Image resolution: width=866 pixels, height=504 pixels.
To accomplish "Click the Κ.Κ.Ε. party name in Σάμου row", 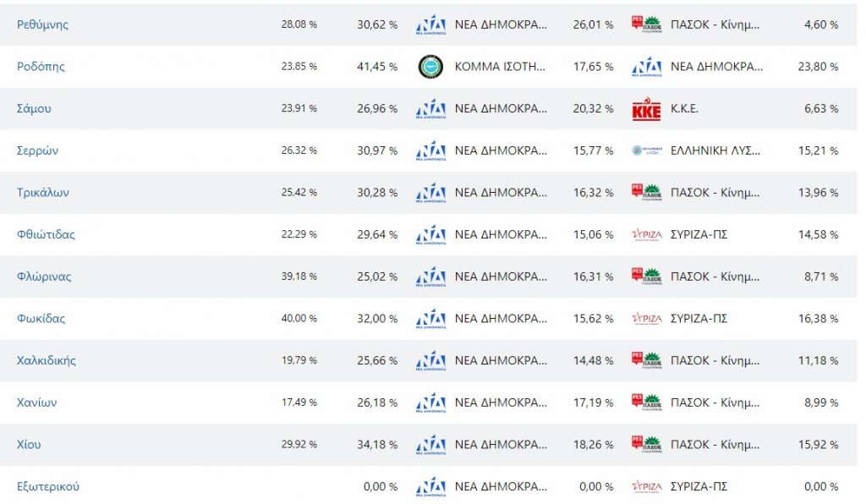I will click(684, 109).
